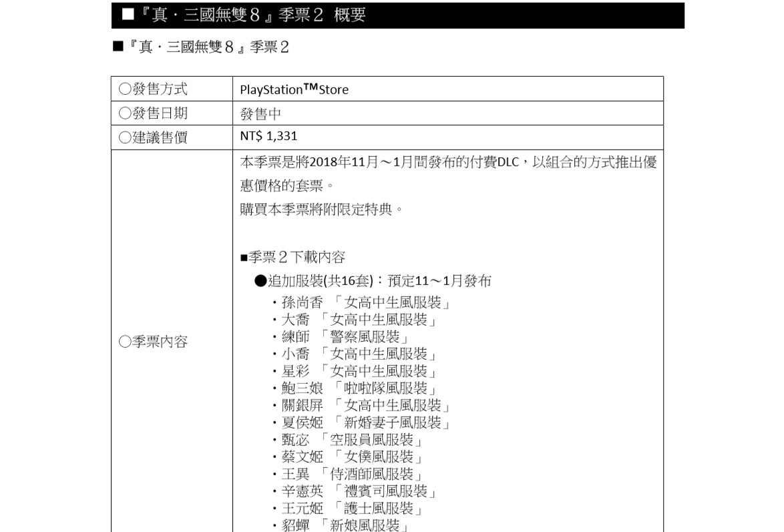Click the 發售方式 table cell

(x=172, y=89)
